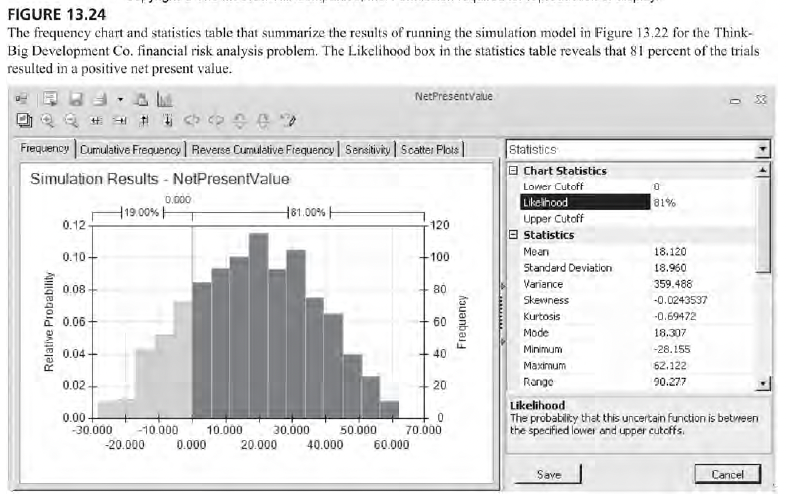786x494 pixels.
Task: Click the fourth rotate icon in that group
Action: 263,120
